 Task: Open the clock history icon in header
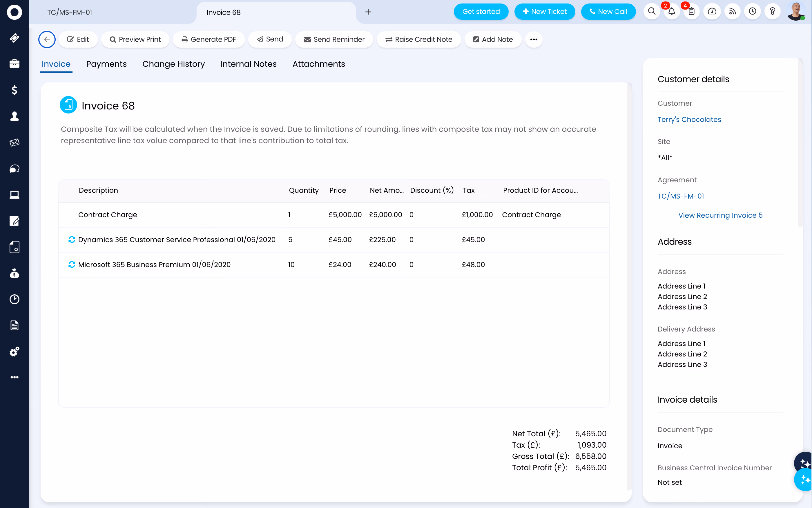coord(753,12)
